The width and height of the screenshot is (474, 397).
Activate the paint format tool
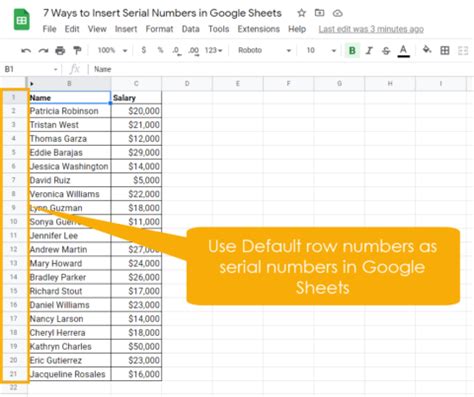click(77, 51)
